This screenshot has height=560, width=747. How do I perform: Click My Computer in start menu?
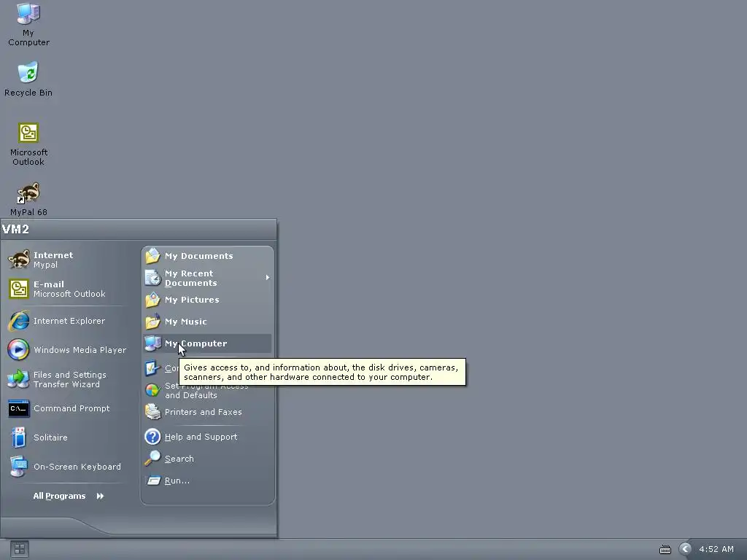207,344
